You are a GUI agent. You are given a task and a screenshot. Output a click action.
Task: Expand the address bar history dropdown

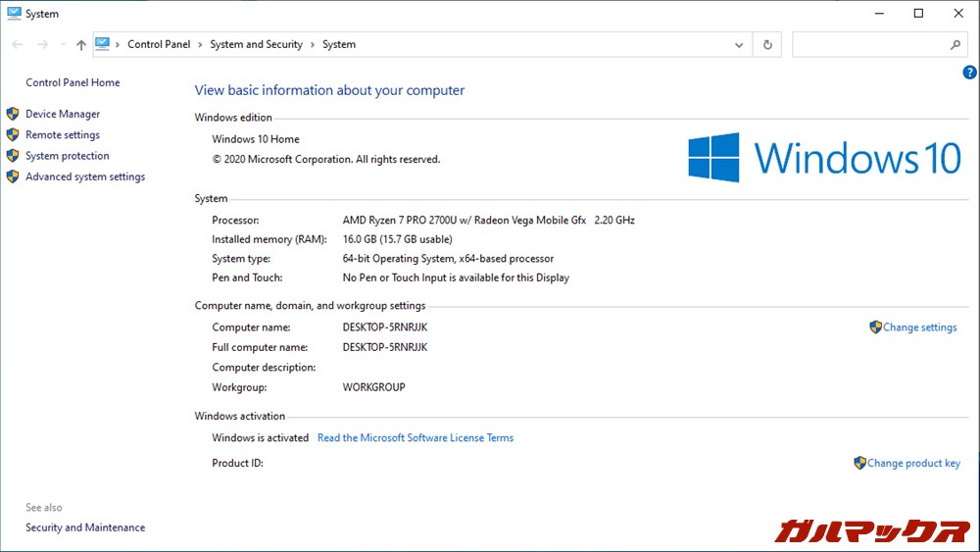739,45
